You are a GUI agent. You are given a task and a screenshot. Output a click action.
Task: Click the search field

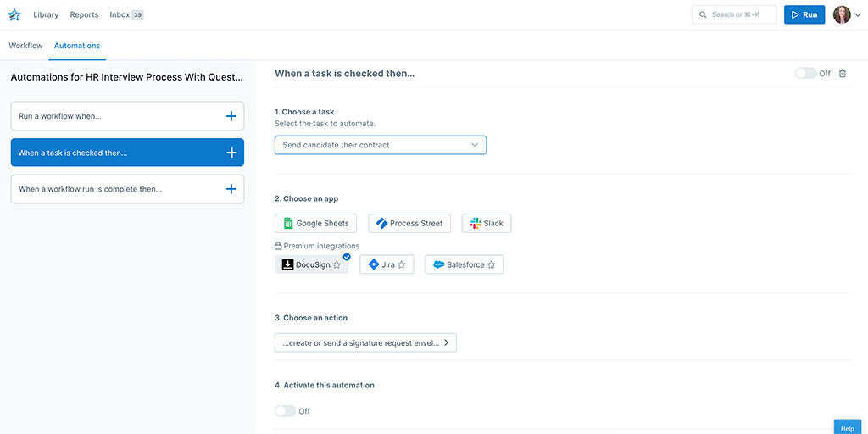coord(734,15)
